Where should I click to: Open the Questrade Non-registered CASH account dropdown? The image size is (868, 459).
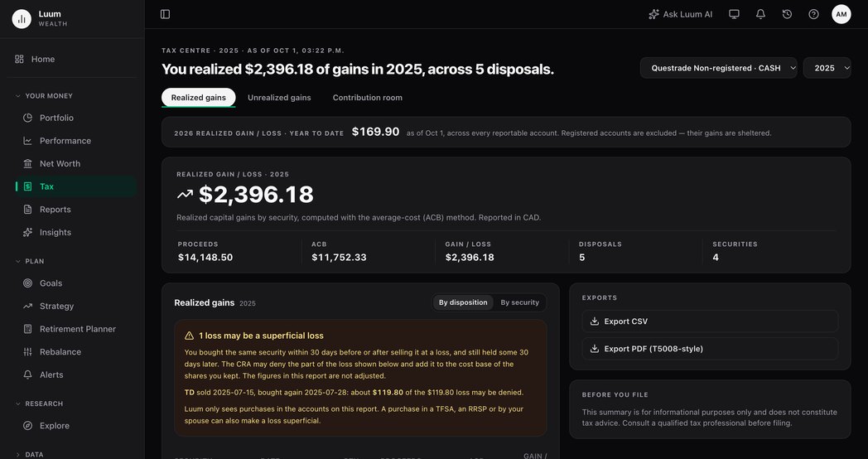pyautogui.click(x=719, y=68)
